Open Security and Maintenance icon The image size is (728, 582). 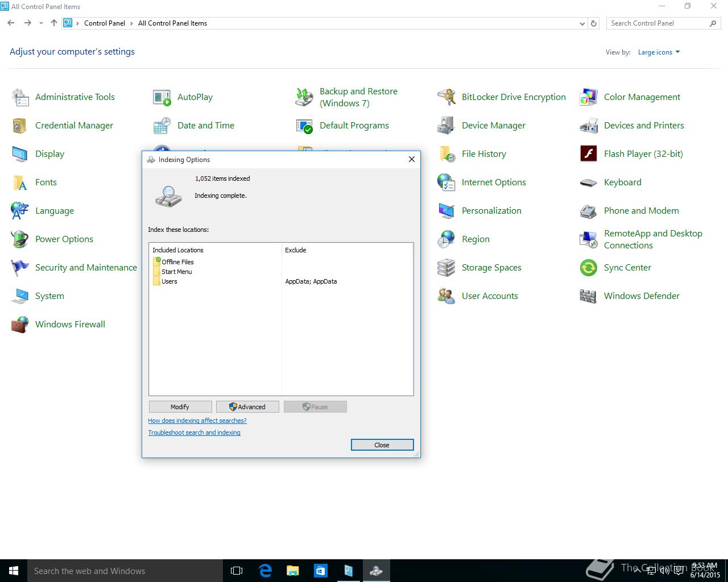pos(20,268)
